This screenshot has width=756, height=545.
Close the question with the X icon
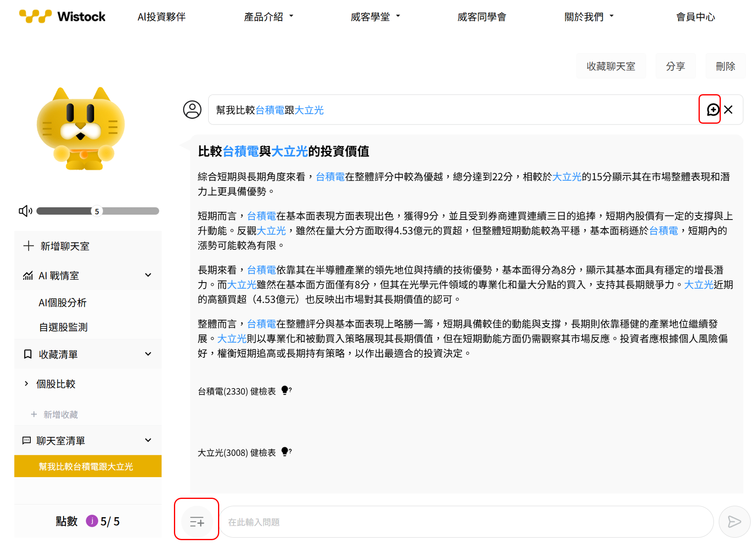pos(728,110)
